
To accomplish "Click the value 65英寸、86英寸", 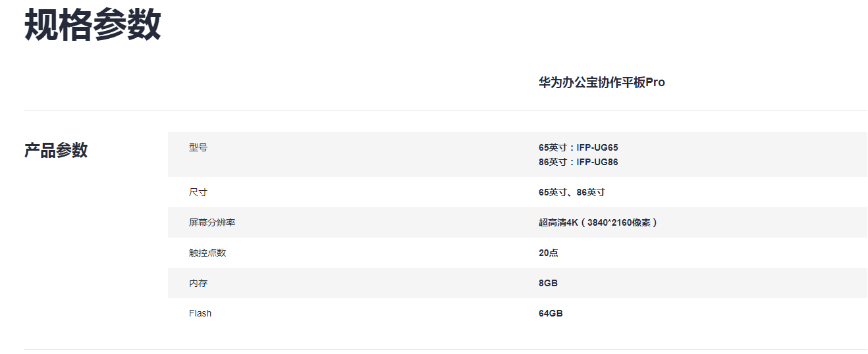I will [572, 192].
